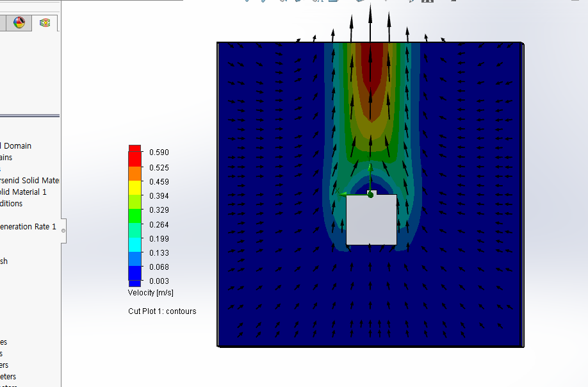Click the legend value 0.068
The height and width of the screenshot is (387, 588).
(x=159, y=267)
